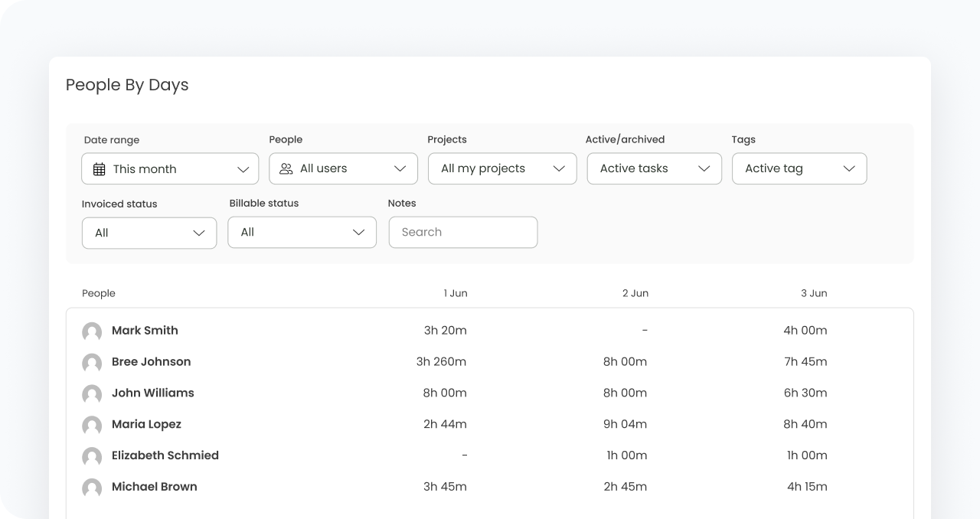Click the 2 Jun column header
980x519 pixels.
pyautogui.click(x=635, y=293)
